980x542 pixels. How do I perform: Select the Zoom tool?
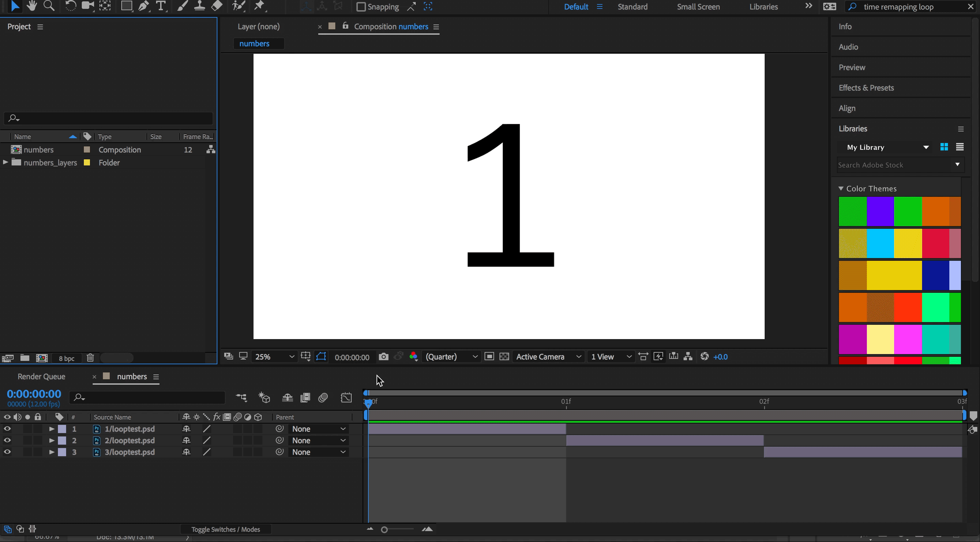pos(49,6)
